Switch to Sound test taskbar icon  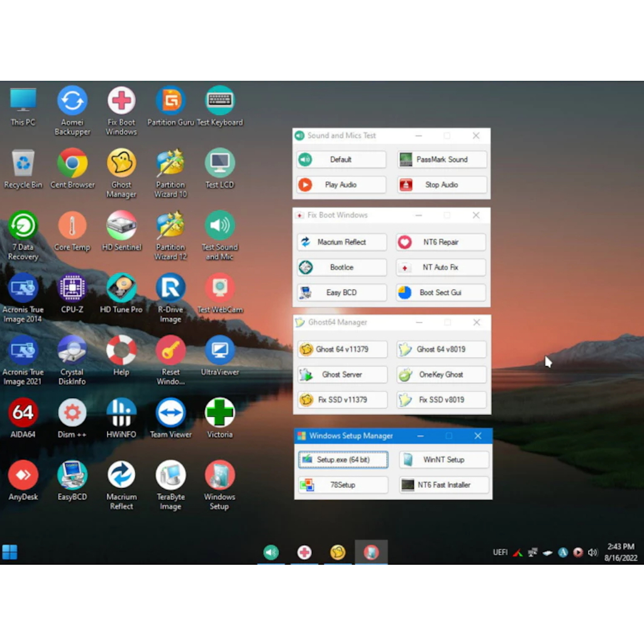(x=271, y=552)
